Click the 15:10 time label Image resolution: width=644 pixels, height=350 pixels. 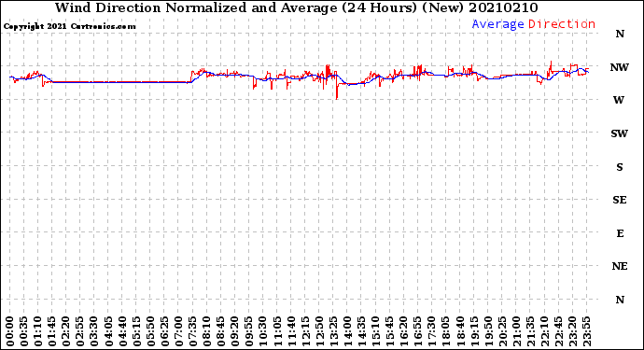coord(375,331)
